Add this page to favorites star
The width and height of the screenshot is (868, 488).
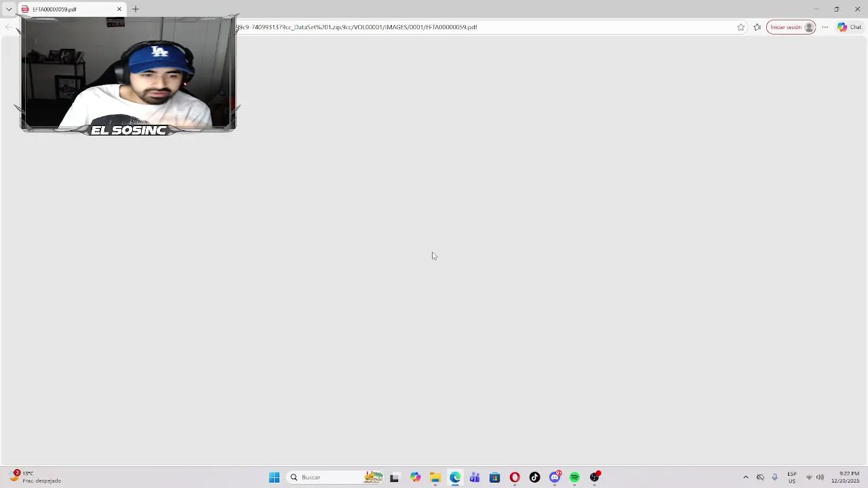[x=741, y=27]
